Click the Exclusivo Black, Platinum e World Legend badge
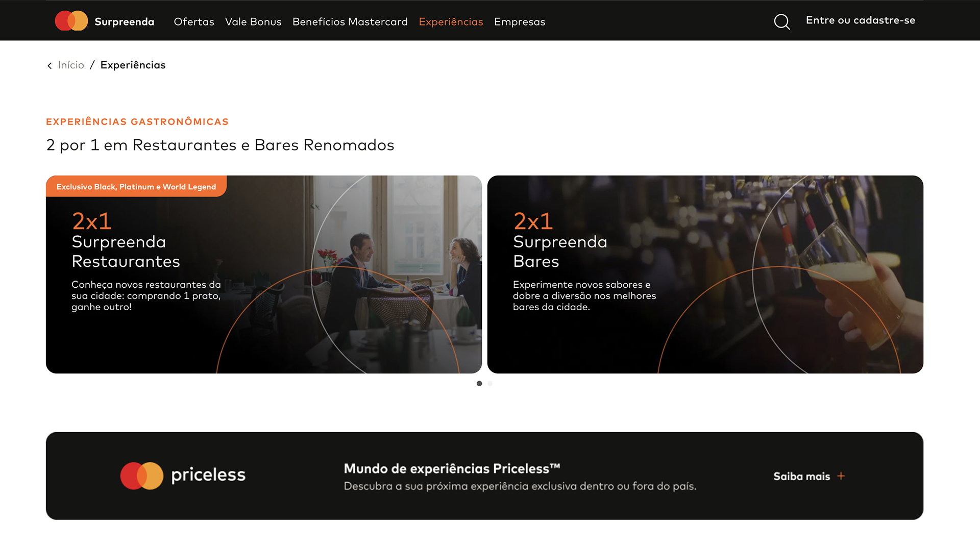 pos(136,187)
